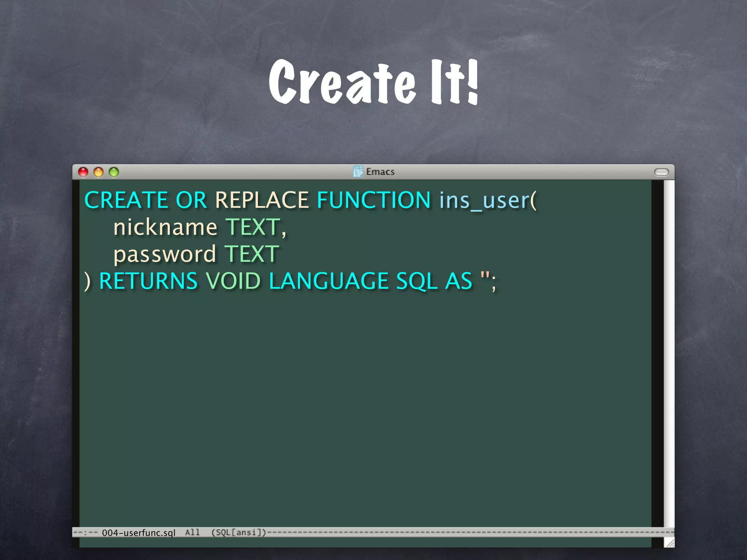Image resolution: width=747 pixels, height=560 pixels.
Task: Click the password parameter
Action: tap(165, 255)
